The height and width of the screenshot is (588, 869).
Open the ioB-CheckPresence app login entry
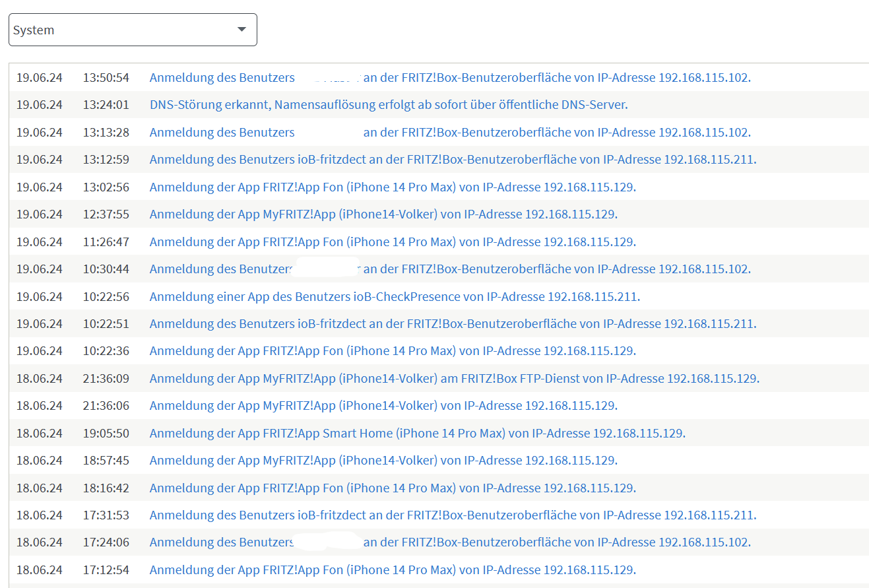coord(395,296)
